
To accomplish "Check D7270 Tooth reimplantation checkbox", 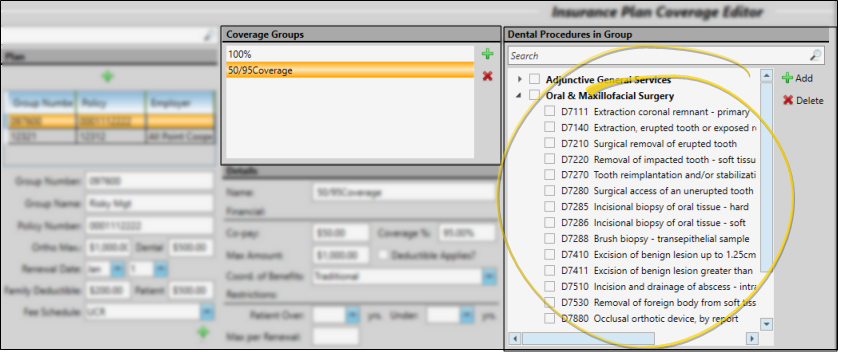I will 550,175.
